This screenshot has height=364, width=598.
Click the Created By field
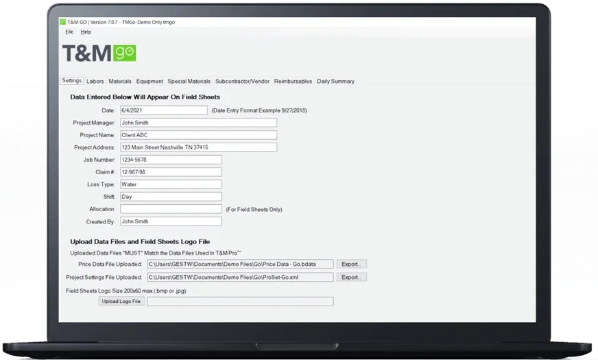(x=171, y=221)
